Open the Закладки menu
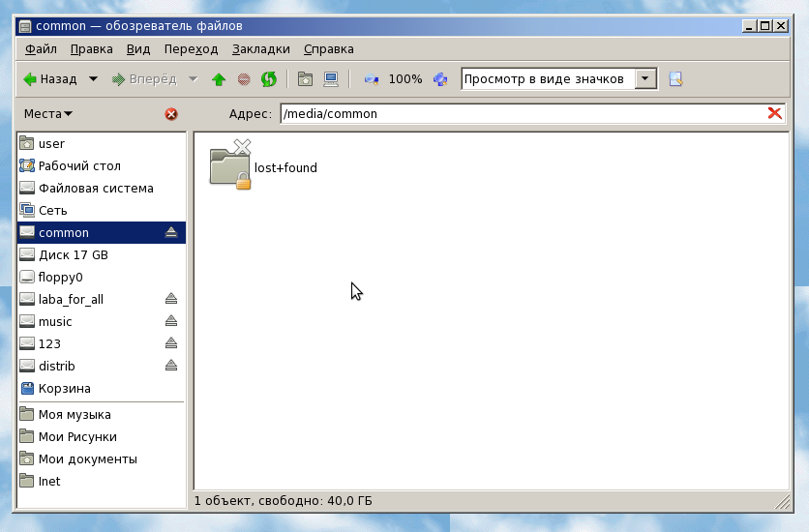The width and height of the screenshot is (809, 532). [x=260, y=49]
